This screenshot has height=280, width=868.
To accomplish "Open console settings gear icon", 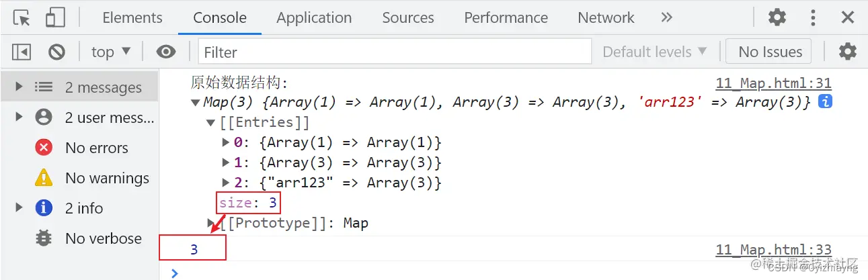I will [848, 52].
